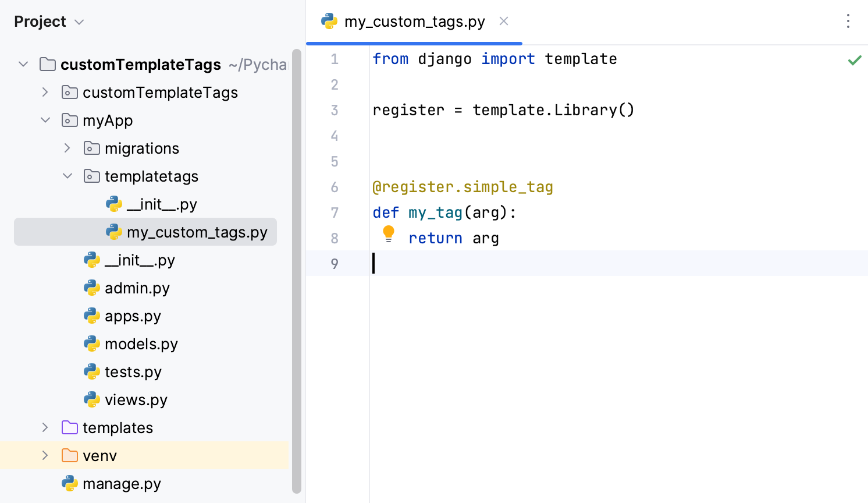
Task: Expand the migrations folder
Action: pyautogui.click(x=67, y=148)
